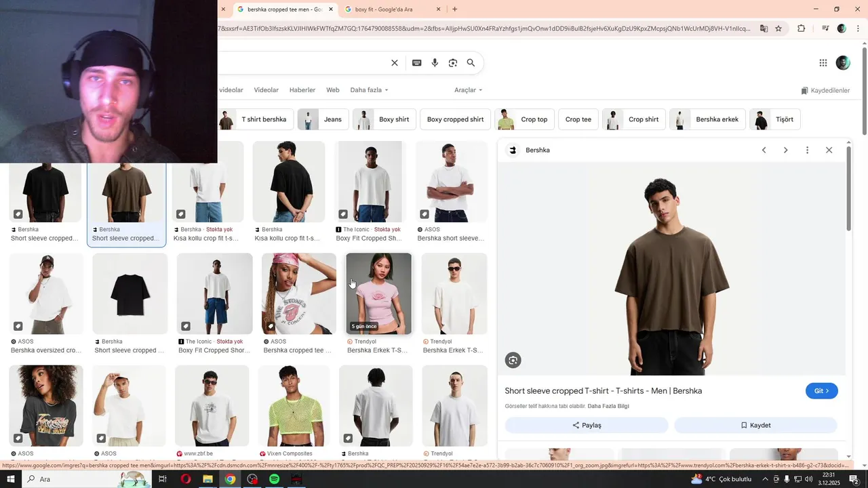Start voice search with the microphone icon
Viewport: 868px width, 488px height.
click(435, 63)
